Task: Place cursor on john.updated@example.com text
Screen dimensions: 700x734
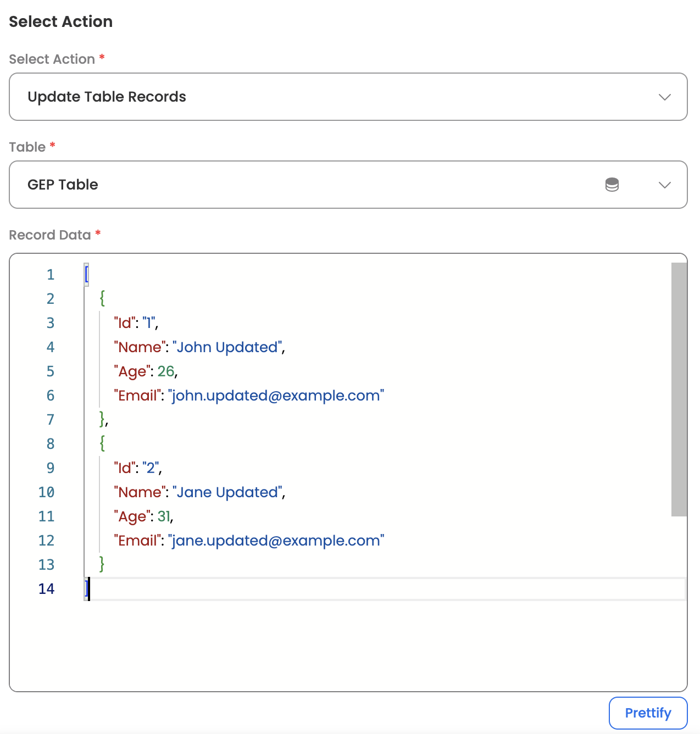Action: click(x=276, y=396)
